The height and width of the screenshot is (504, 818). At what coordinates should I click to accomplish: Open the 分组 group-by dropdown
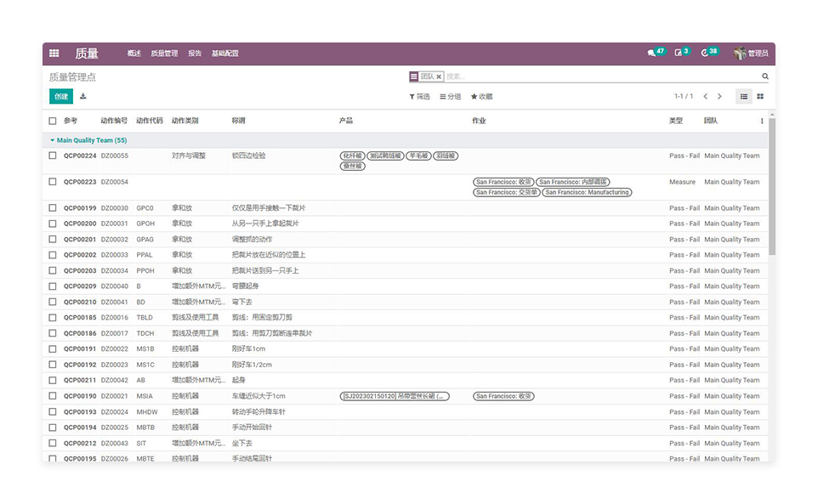(x=450, y=97)
